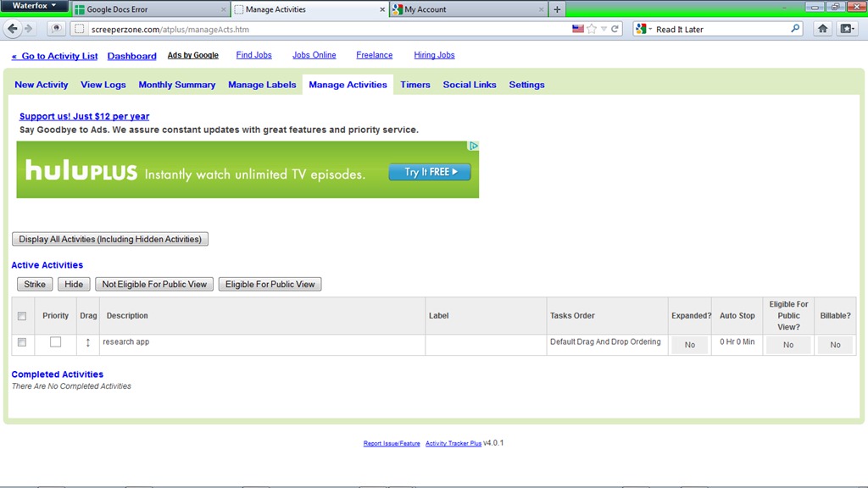Image resolution: width=868 pixels, height=488 pixels.
Task: Open the Manage Labels tab
Action: (262, 85)
